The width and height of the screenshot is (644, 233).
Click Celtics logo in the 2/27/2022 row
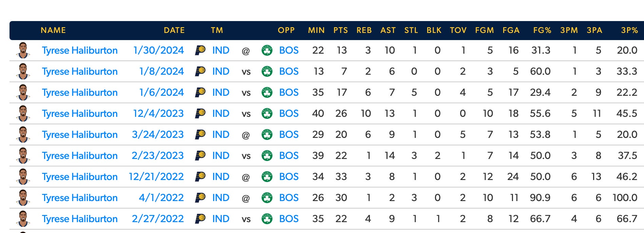coord(267,219)
